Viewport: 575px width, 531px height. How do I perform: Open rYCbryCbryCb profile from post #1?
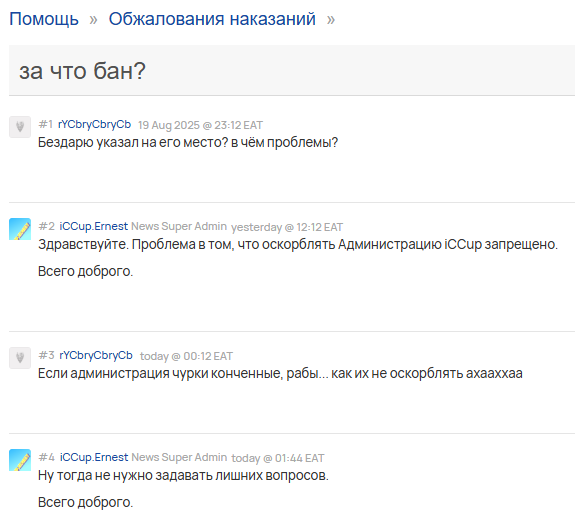[94, 125]
